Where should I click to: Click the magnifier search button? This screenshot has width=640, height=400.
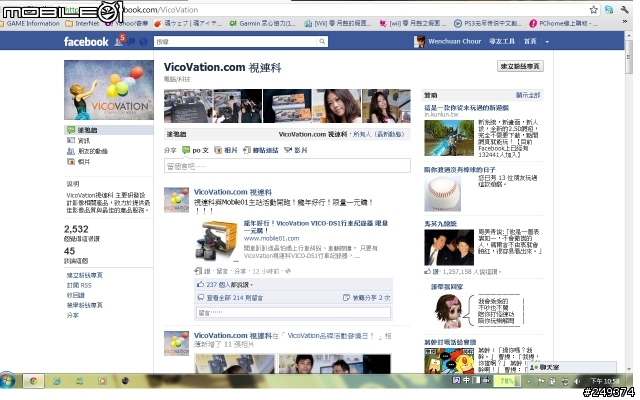pyautogui.click(x=322, y=41)
